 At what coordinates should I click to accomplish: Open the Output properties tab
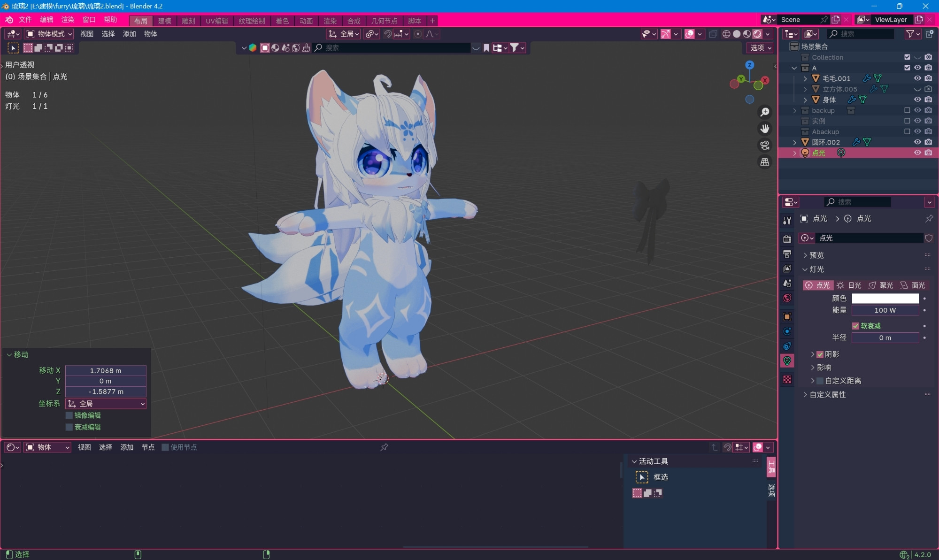787,253
